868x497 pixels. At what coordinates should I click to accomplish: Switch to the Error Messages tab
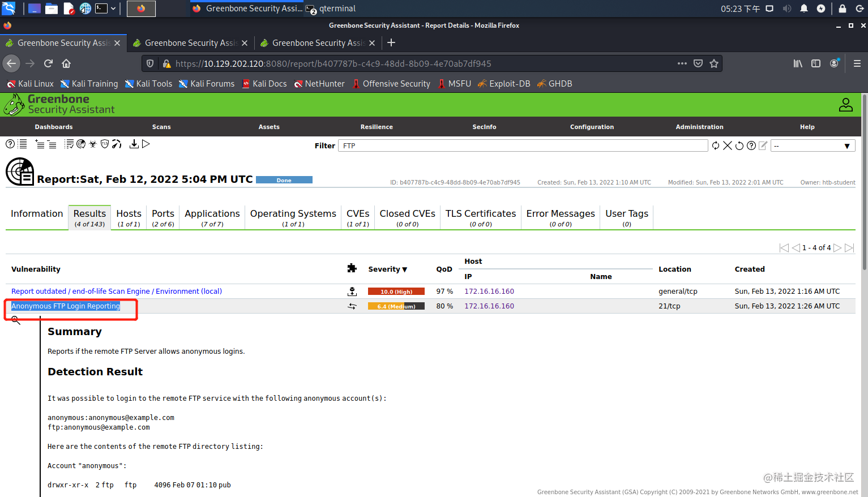pos(561,217)
